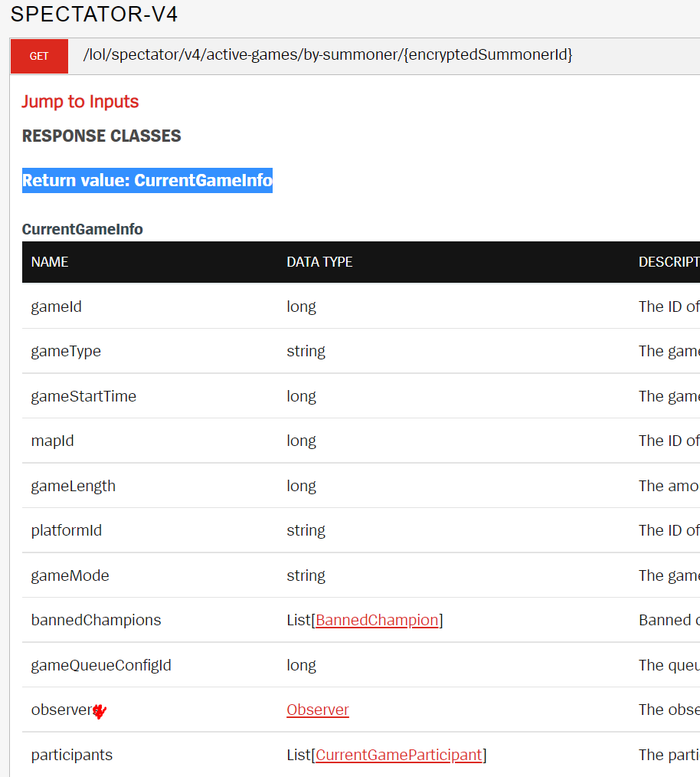This screenshot has width=700, height=777.
Task: Open the BannedChampion type reference
Action: (x=376, y=620)
